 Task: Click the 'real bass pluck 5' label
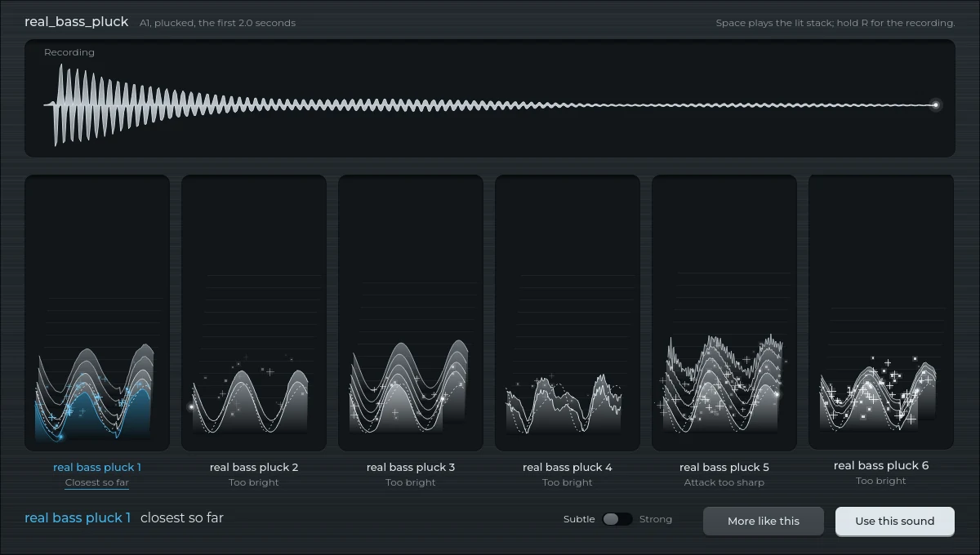(x=724, y=467)
